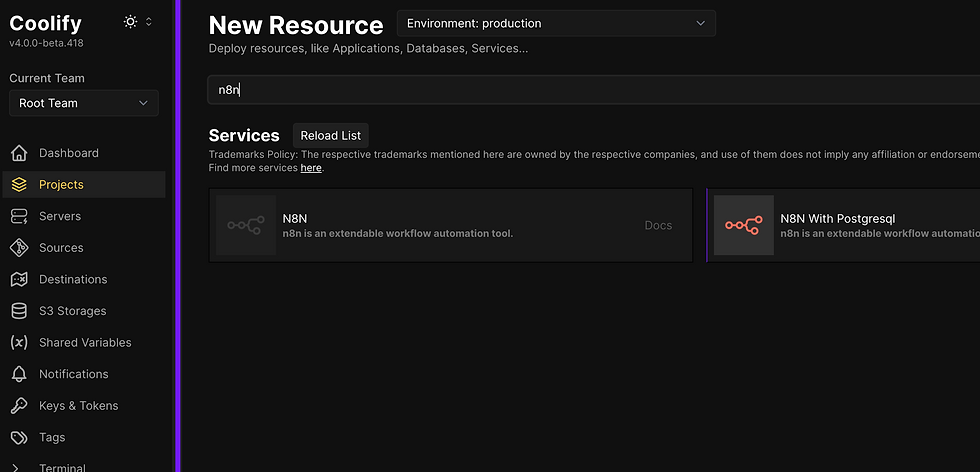Image resolution: width=980 pixels, height=472 pixels.
Task: Click the S3 Storages database icon
Action: tap(19, 311)
